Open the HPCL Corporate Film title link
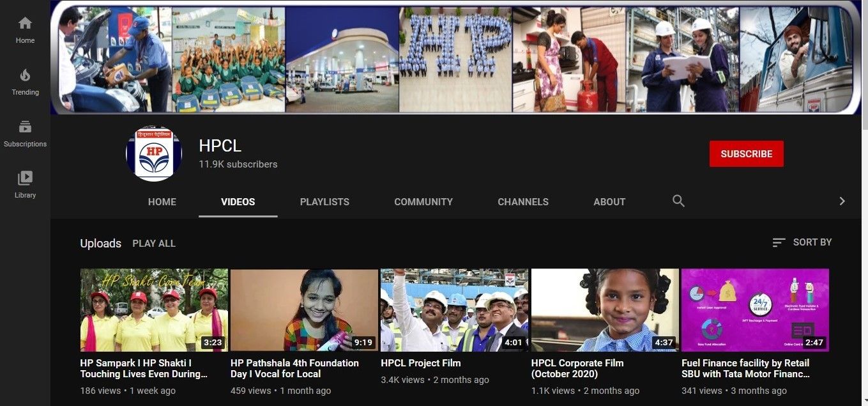This screenshot has height=406, width=868. tap(577, 368)
